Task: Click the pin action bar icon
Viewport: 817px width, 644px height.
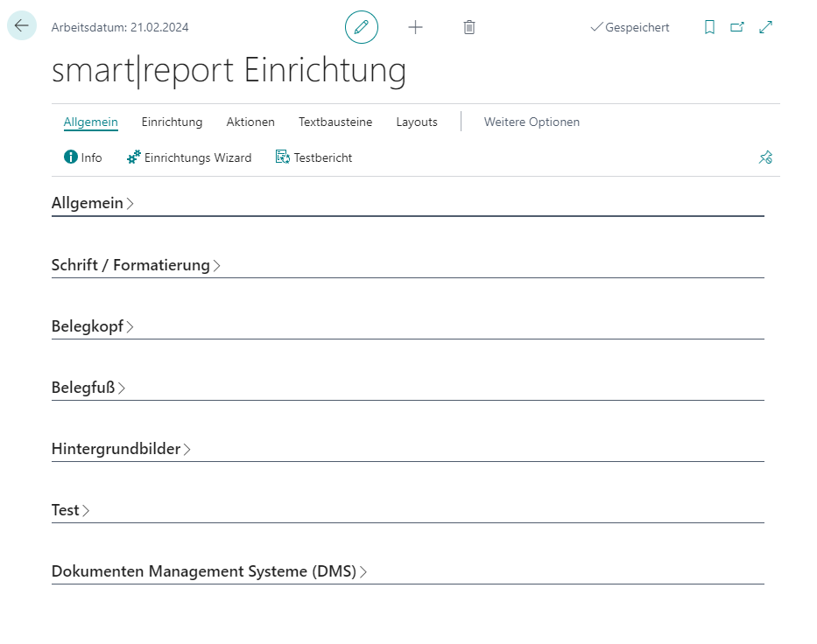Action: (x=765, y=157)
